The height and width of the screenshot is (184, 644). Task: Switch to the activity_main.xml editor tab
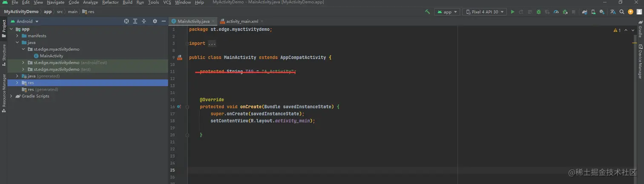point(242,21)
